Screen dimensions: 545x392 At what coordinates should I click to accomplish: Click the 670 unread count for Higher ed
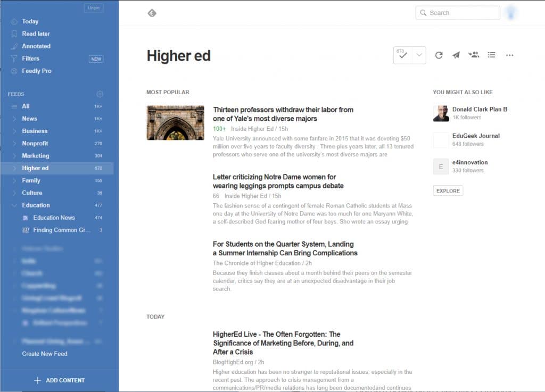tap(98, 169)
